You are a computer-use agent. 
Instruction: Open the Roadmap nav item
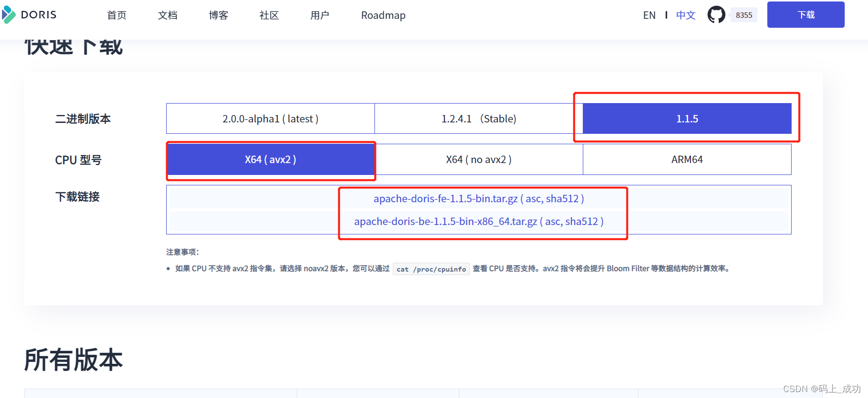tap(383, 15)
